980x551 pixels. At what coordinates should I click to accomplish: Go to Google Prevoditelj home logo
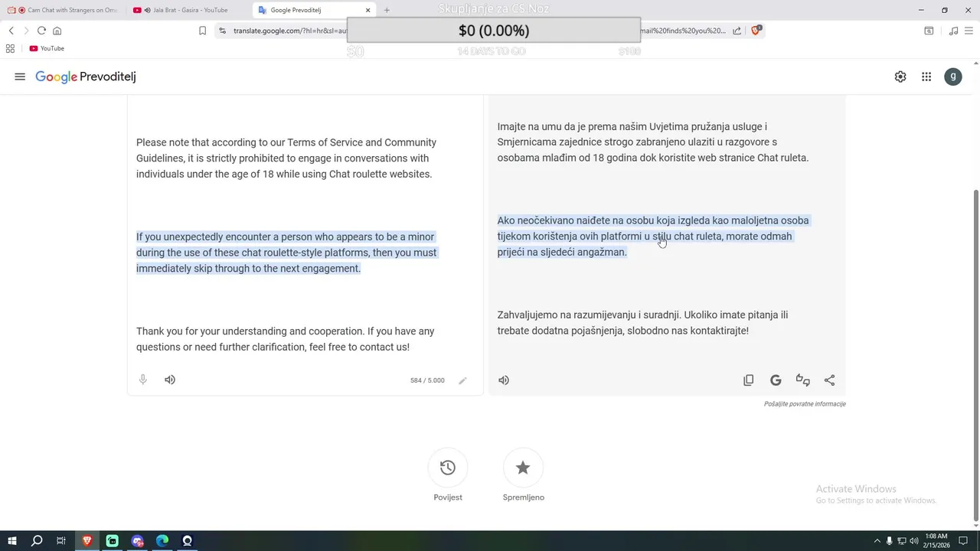86,77
